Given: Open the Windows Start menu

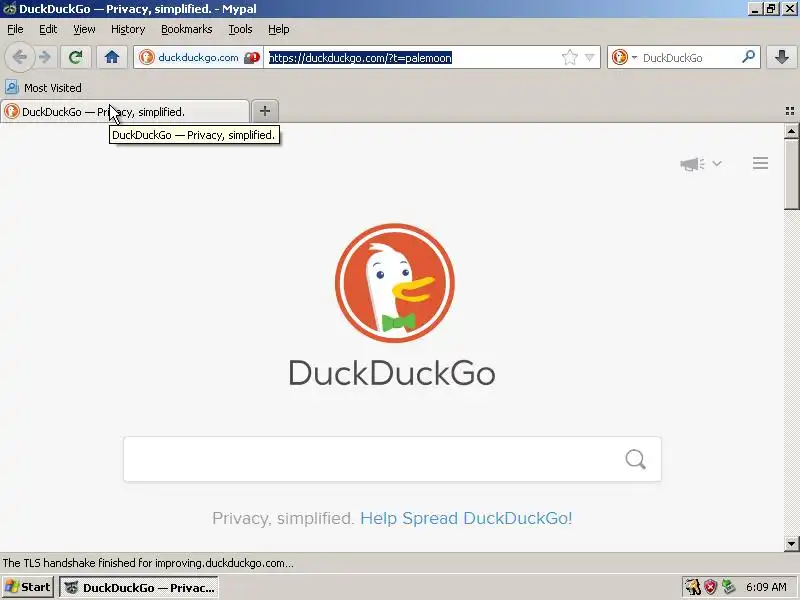Looking at the screenshot, I should (28, 587).
